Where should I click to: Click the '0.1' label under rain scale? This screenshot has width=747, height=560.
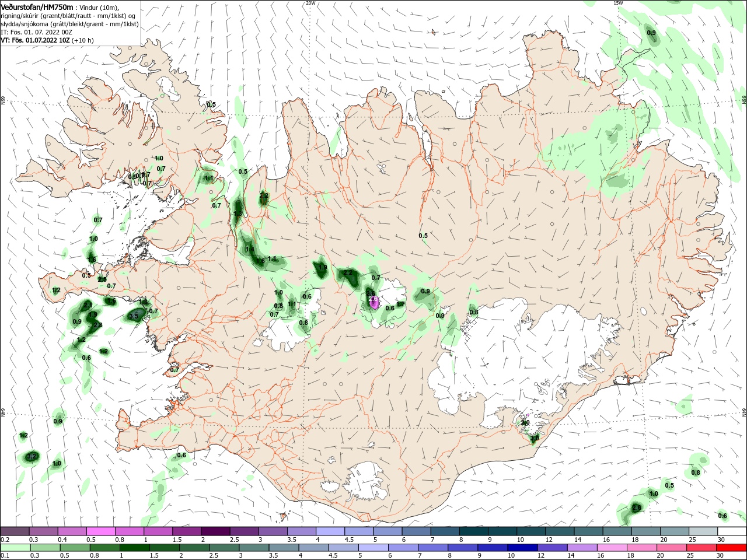[5, 556]
